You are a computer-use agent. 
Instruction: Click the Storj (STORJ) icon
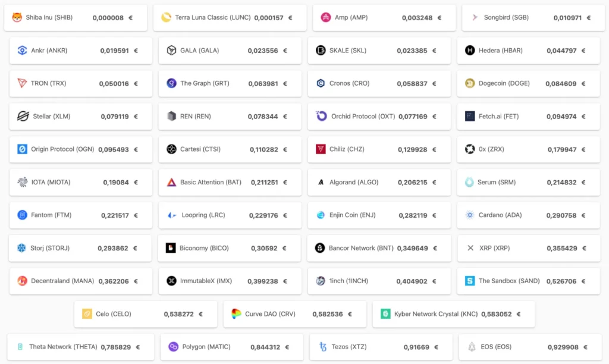click(x=21, y=248)
